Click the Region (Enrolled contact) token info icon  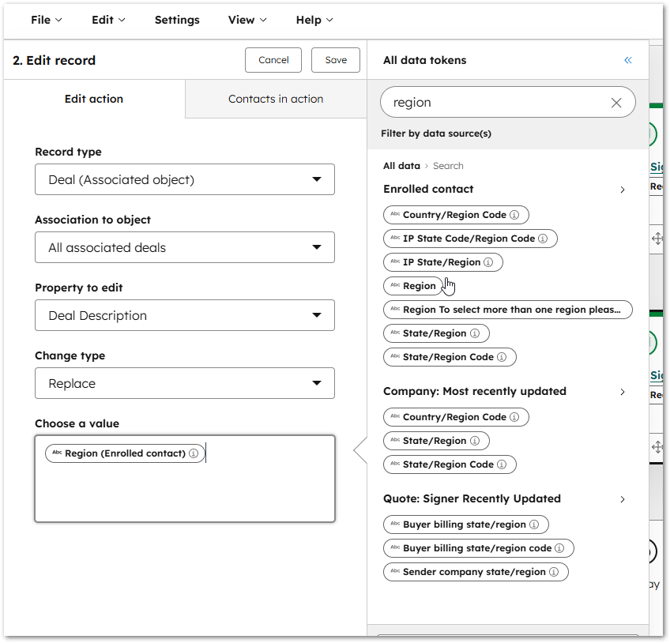[x=194, y=453]
